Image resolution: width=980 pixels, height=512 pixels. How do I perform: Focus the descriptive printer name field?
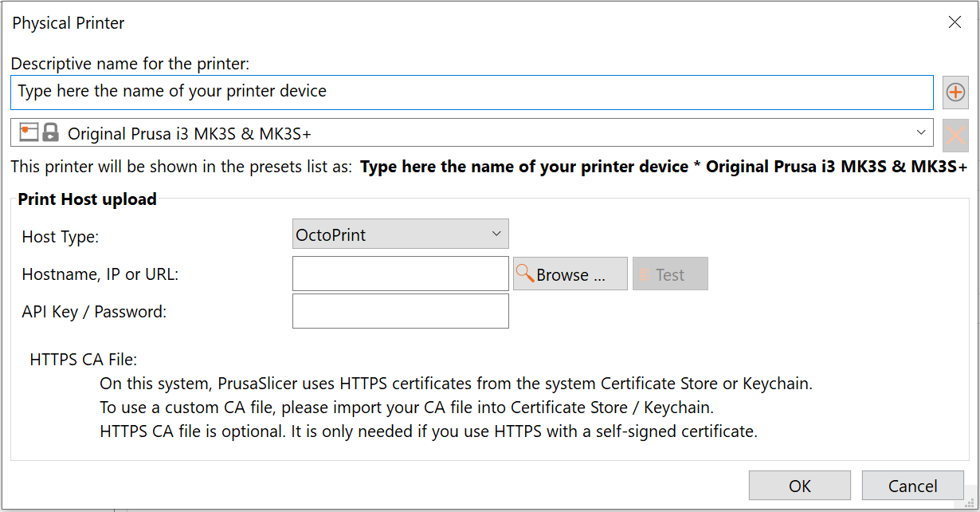(472, 92)
